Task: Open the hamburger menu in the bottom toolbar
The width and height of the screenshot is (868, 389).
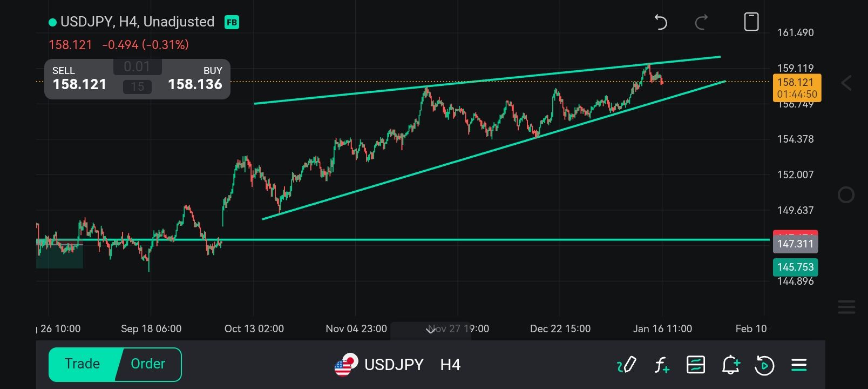Action: tap(799, 365)
